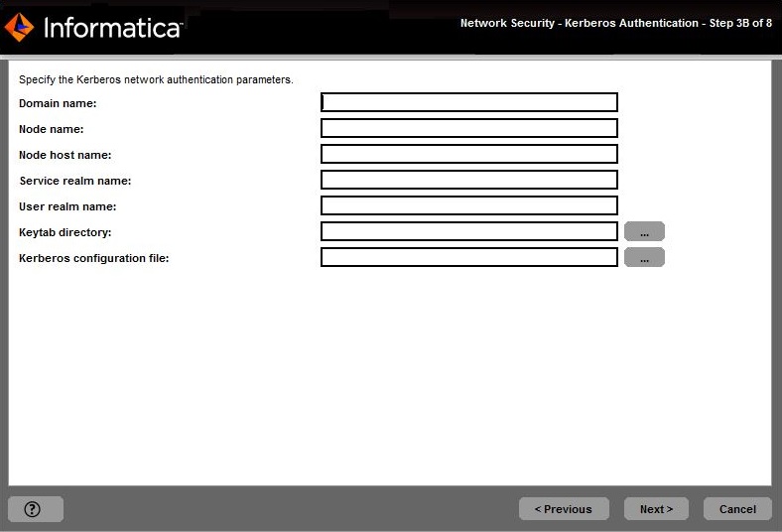Focus the User realm name field
This screenshot has width=782, height=532.
[469, 205]
